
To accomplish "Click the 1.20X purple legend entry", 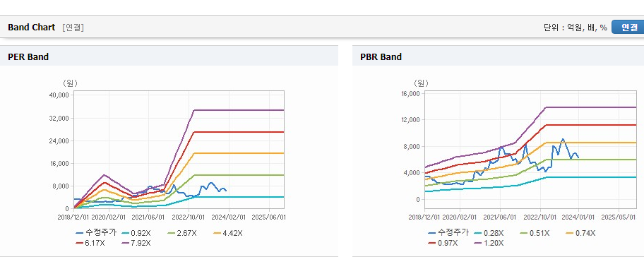I will tap(489, 243).
